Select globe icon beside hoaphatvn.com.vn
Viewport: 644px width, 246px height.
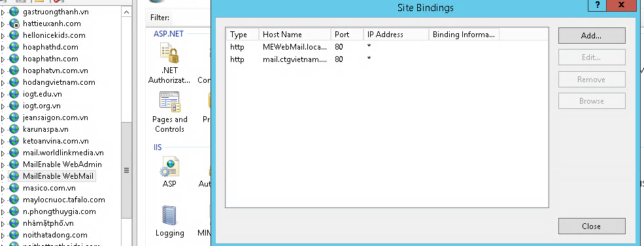coord(14,70)
